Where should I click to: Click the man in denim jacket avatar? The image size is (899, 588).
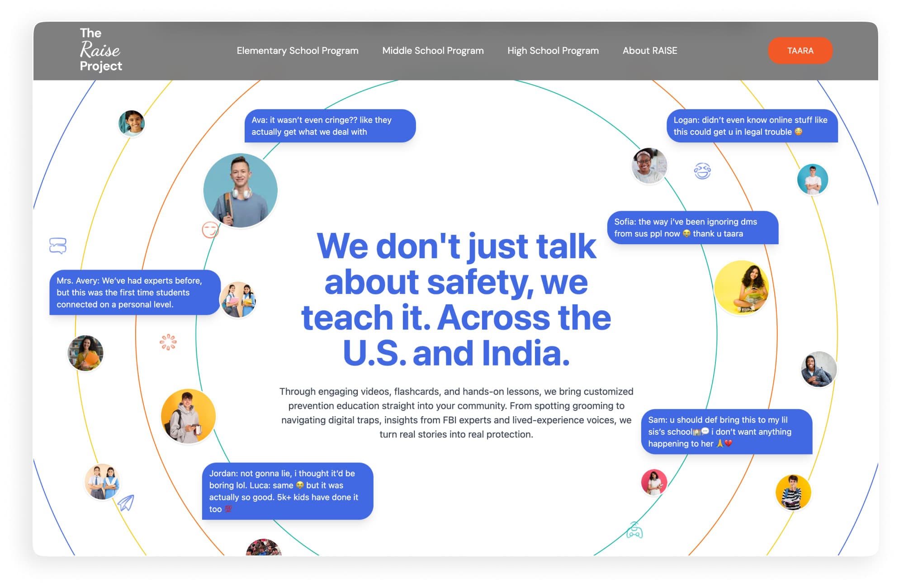[819, 369]
